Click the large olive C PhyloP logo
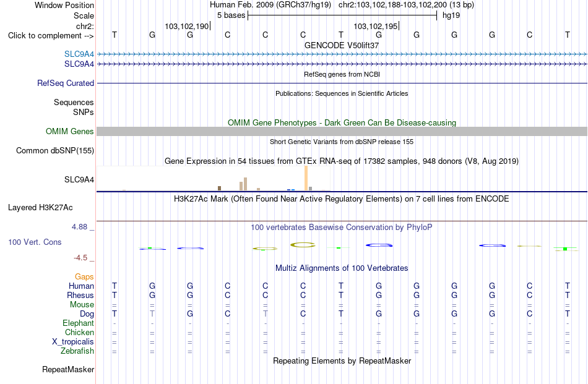This screenshot has height=384, width=588. pos(303,245)
